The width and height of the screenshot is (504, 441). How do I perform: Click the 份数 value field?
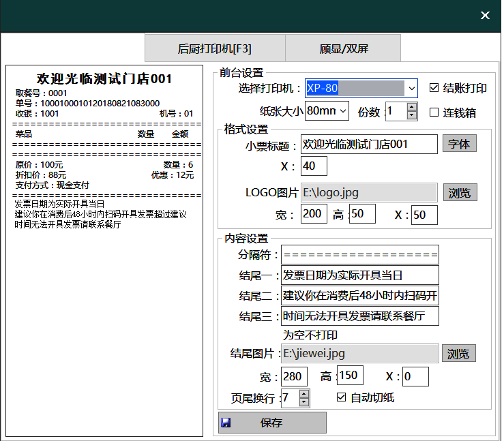click(x=396, y=111)
